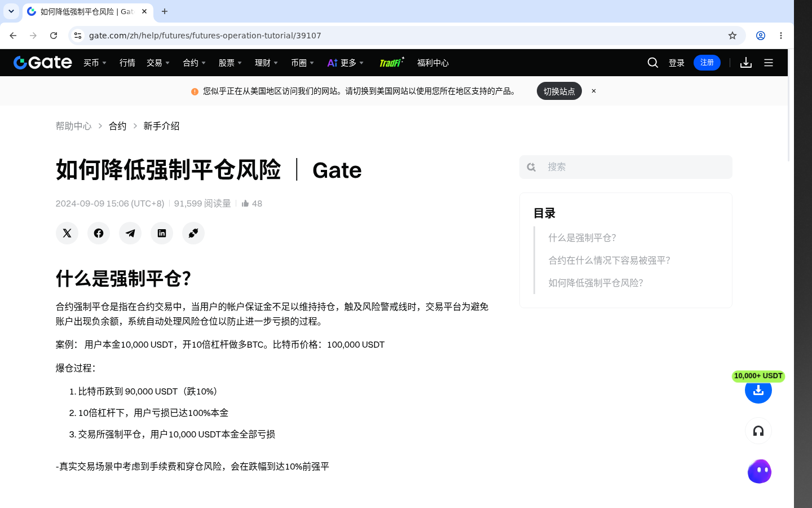Click the 10,000+ USDT badge
812x508 pixels.
click(x=758, y=376)
